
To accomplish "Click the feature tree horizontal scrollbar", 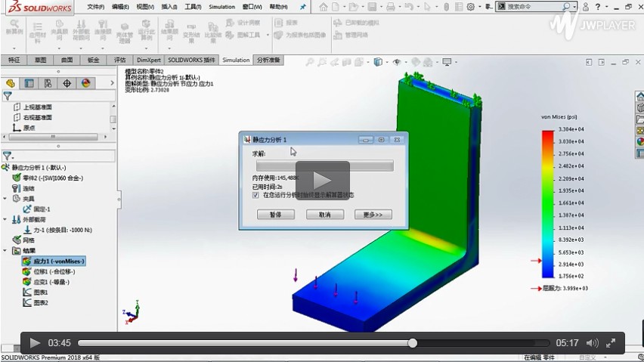I will click(x=53, y=137).
